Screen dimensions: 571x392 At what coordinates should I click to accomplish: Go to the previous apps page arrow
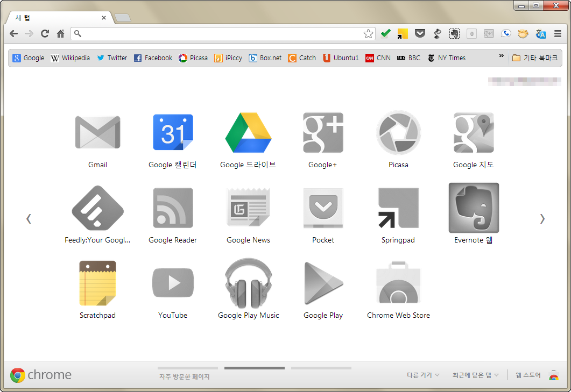pyautogui.click(x=29, y=219)
